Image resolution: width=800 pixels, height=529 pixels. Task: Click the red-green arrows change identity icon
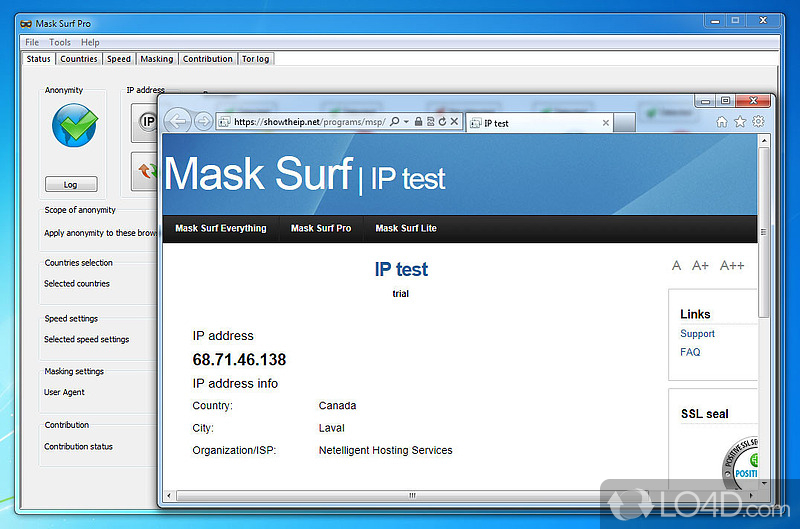[144, 171]
